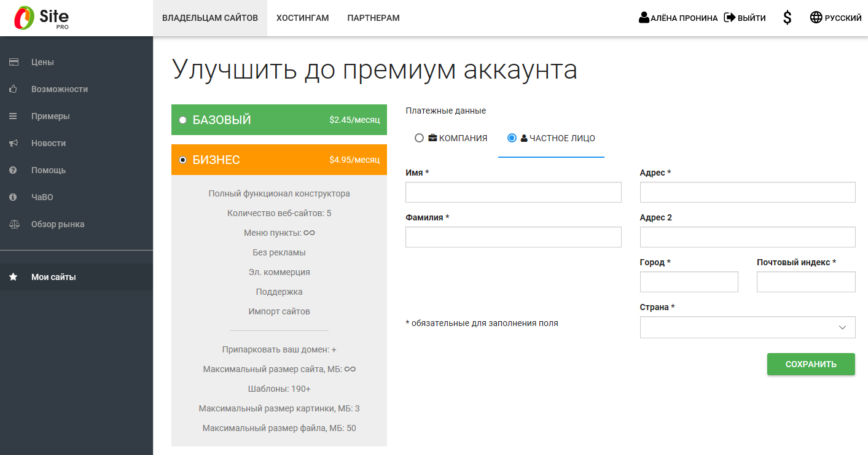This screenshot has height=455, width=868.
Task: Open Примеры via its list icon
Action: coord(14,115)
